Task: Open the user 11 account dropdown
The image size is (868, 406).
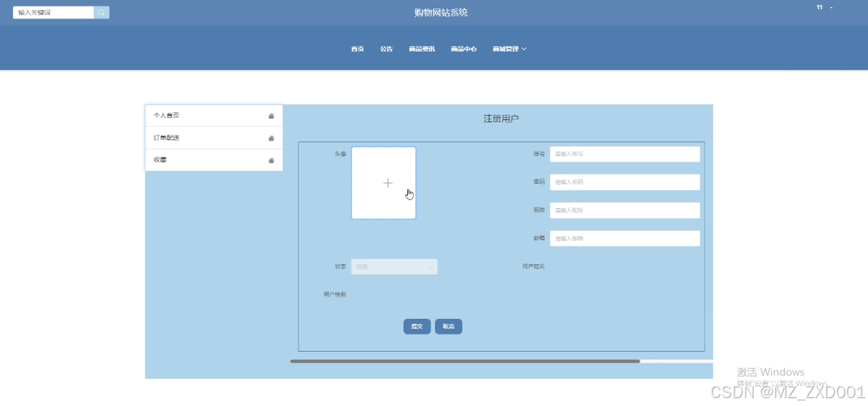Action: 824,7
